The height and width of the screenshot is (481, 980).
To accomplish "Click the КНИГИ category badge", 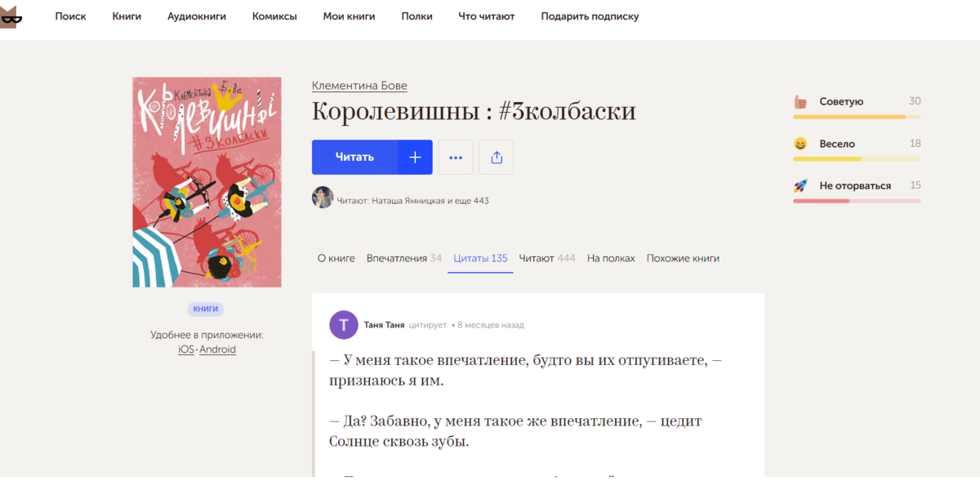I will coord(206,309).
